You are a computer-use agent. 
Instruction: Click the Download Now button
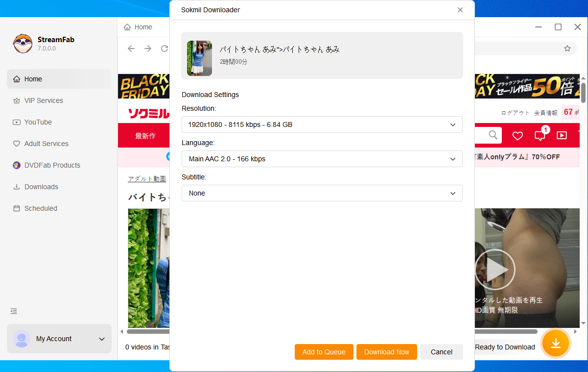(x=386, y=352)
